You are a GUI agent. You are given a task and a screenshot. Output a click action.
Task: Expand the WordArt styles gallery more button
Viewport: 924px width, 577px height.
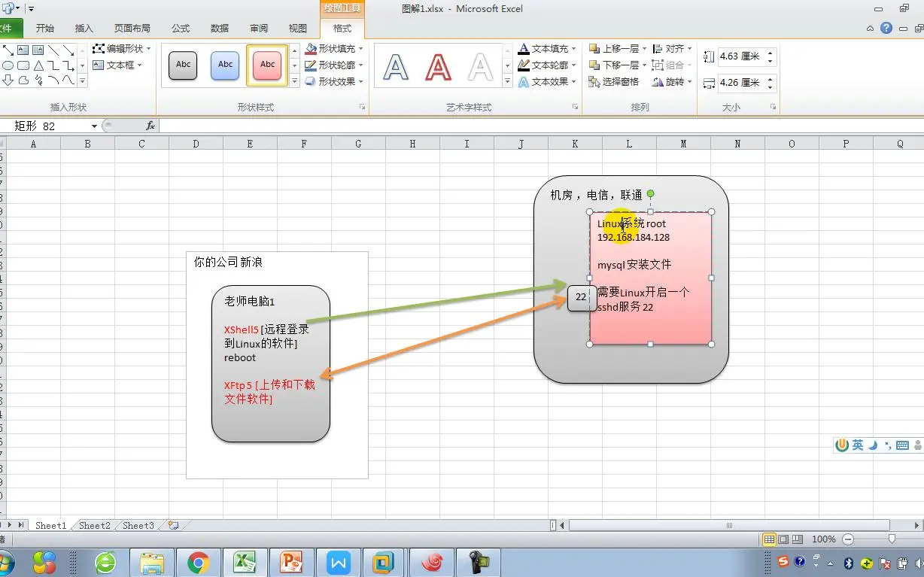click(x=507, y=81)
